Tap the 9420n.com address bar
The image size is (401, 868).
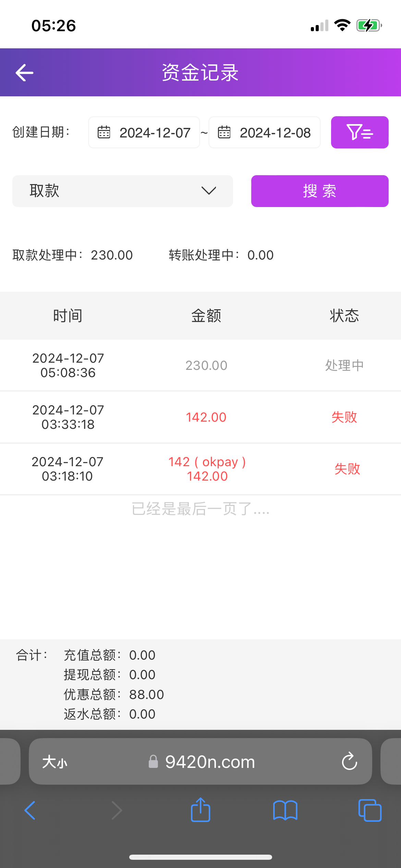pos(210,762)
